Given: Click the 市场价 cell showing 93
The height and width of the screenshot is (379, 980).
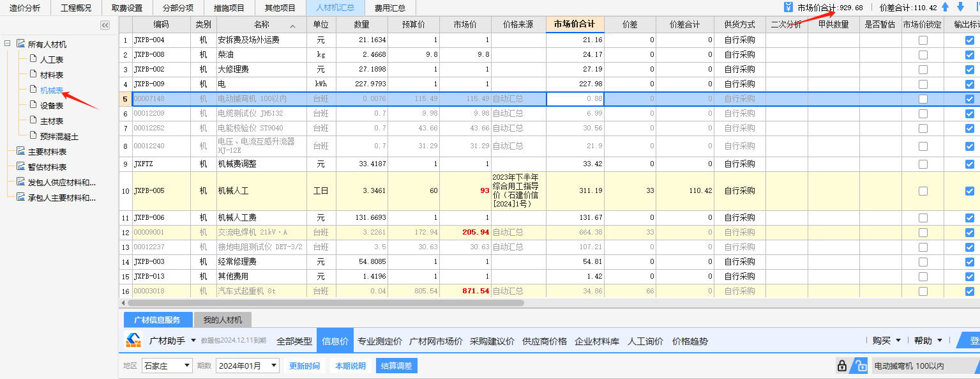Looking at the screenshot, I should (x=466, y=190).
